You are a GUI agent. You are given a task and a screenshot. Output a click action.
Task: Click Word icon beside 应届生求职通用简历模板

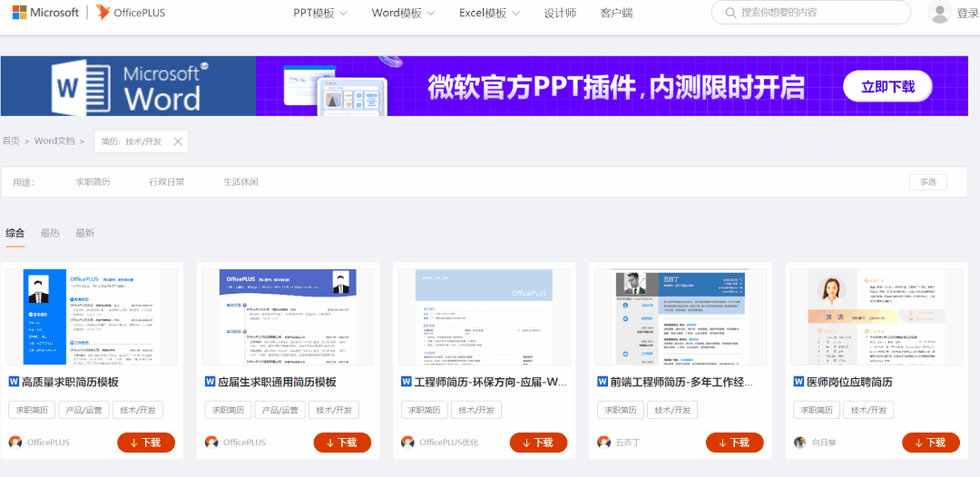pos(210,382)
